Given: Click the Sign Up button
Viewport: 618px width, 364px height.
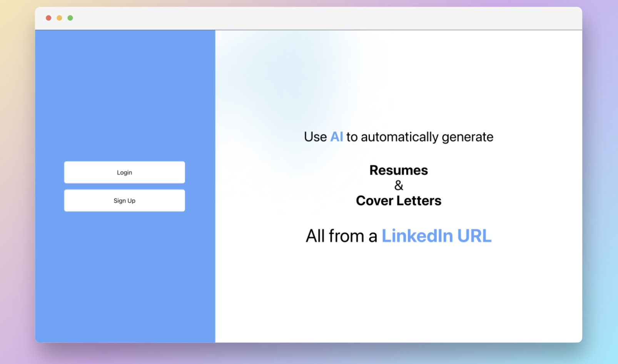Looking at the screenshot, I should tap(124, 200).
